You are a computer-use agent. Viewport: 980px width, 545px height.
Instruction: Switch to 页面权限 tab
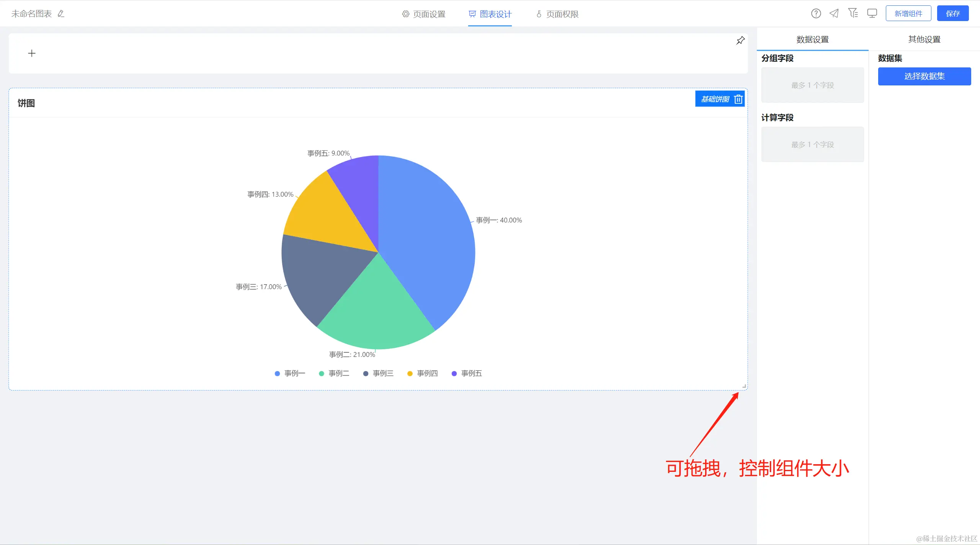557,14
